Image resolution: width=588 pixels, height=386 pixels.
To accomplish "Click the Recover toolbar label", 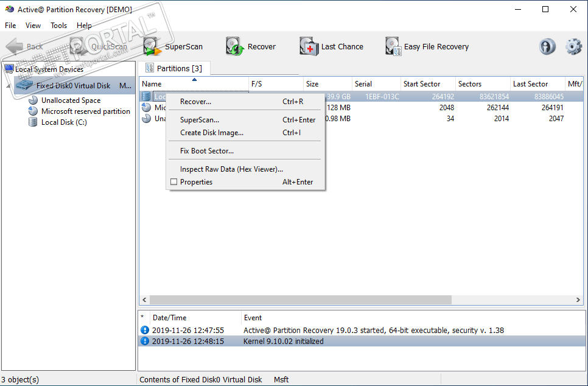I will (262, 46).
